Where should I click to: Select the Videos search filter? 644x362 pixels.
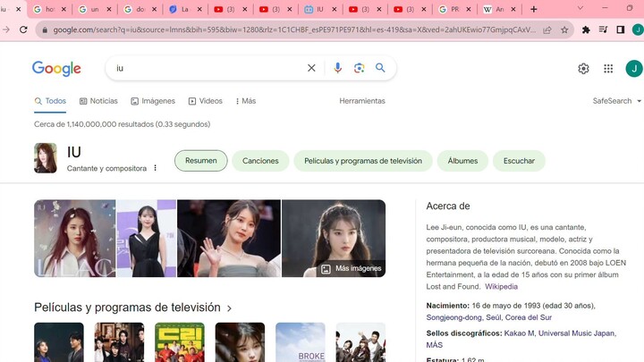(206, 101)
